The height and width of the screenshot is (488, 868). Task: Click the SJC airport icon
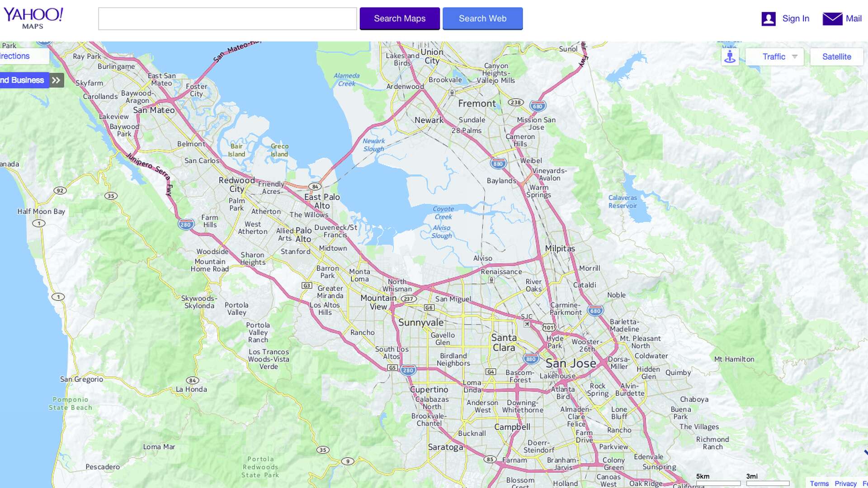pos(527,324)
